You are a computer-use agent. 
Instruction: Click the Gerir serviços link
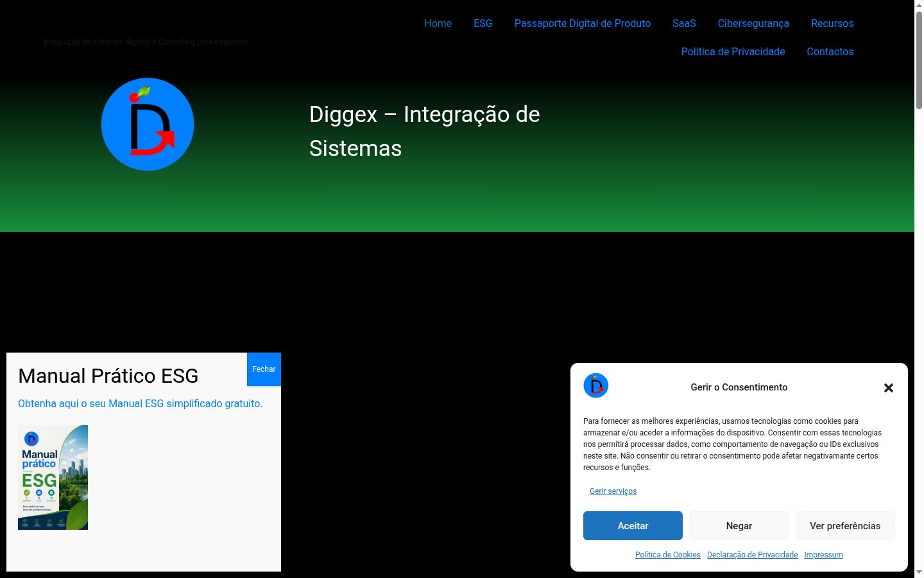(613, 491)
